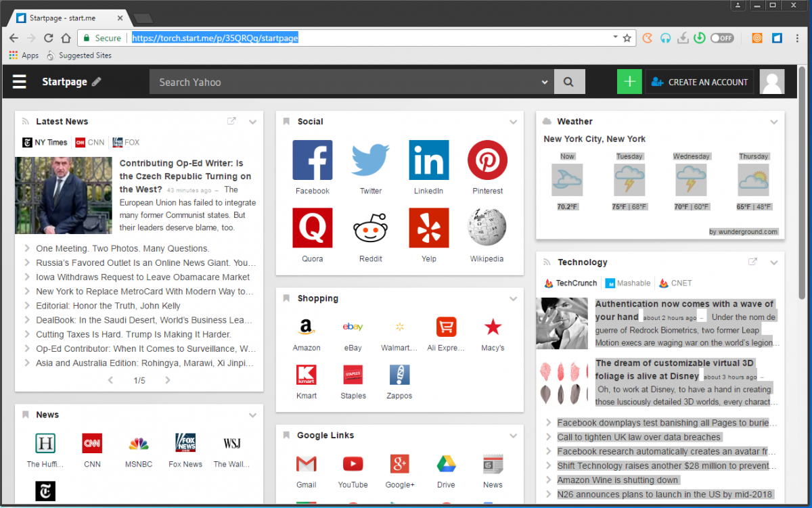
Task: Click the magnifier search button
Action: click(569, 82)
